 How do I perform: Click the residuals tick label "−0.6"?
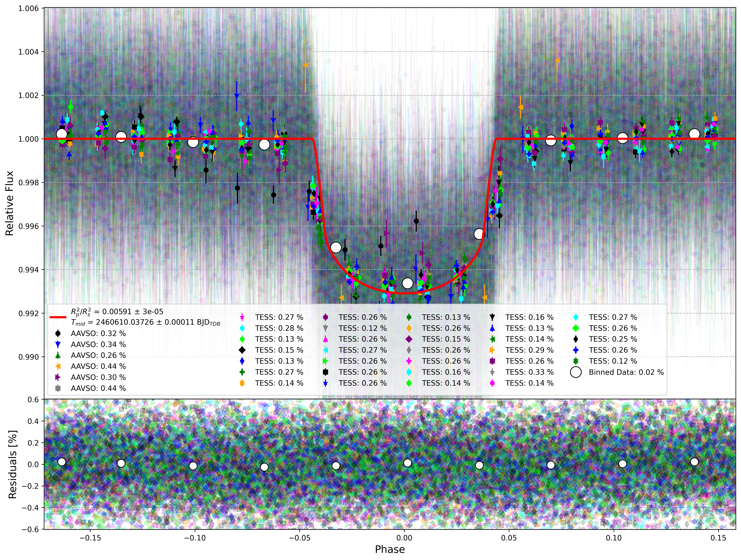(31, 529)
